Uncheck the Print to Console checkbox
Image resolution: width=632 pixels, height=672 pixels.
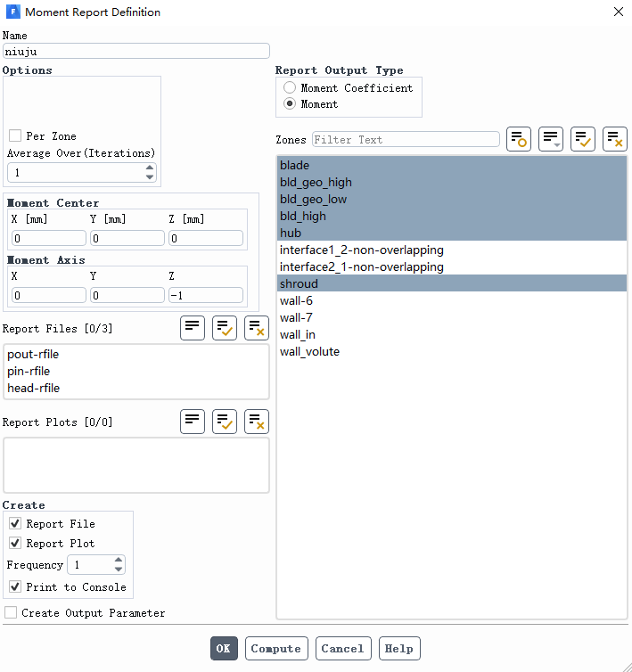pyautogui.click(x=15, y=587)
